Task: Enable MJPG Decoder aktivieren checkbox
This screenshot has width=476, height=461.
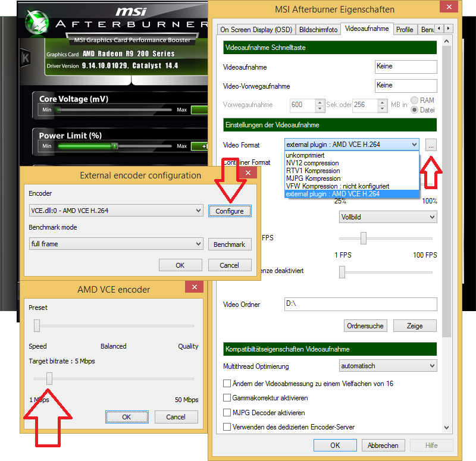Action: pyautogui.click(x=227, y=412)
